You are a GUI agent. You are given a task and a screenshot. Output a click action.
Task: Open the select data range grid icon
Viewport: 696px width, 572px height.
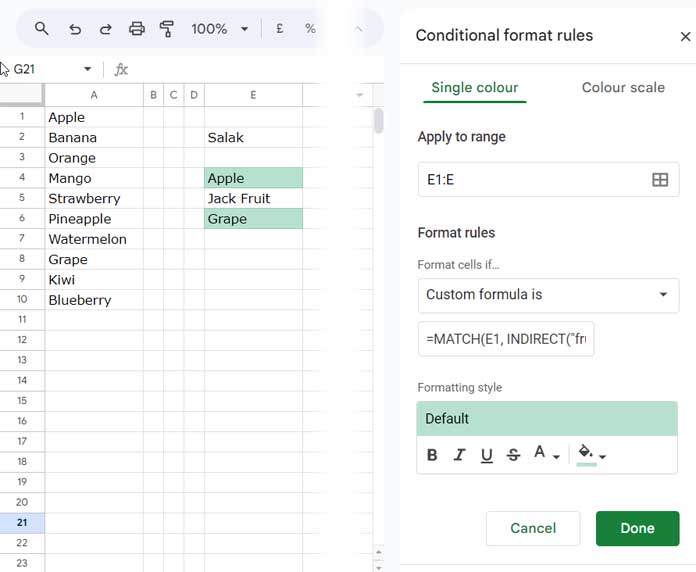(x=660, y=180)
